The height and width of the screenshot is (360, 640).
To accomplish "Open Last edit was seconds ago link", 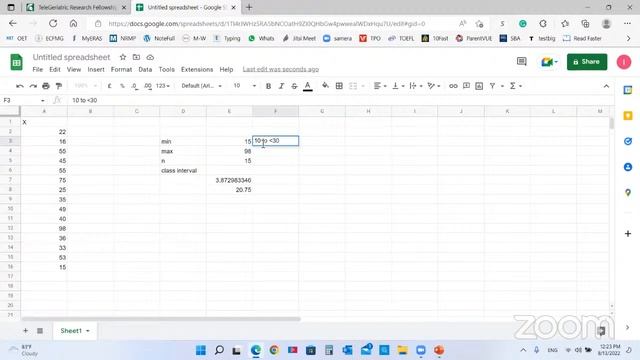I will pyautogui.click(x=280, y=69).
